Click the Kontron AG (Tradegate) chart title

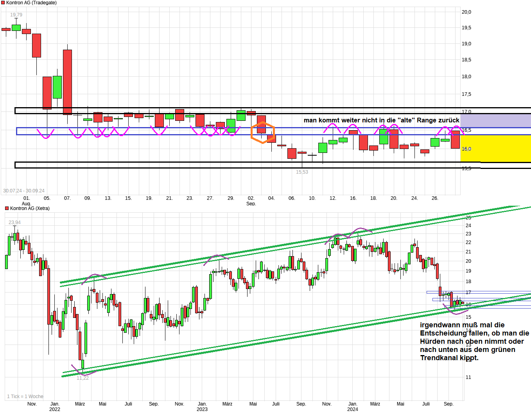[31, 3]
